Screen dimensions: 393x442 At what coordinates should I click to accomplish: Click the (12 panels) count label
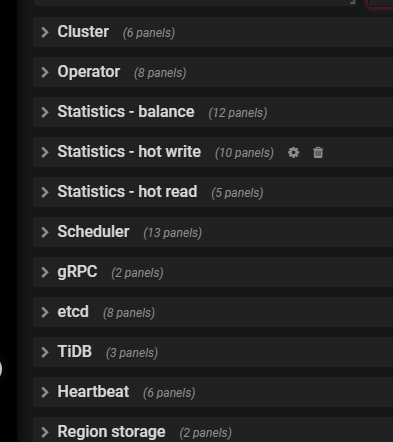point(238,113)
